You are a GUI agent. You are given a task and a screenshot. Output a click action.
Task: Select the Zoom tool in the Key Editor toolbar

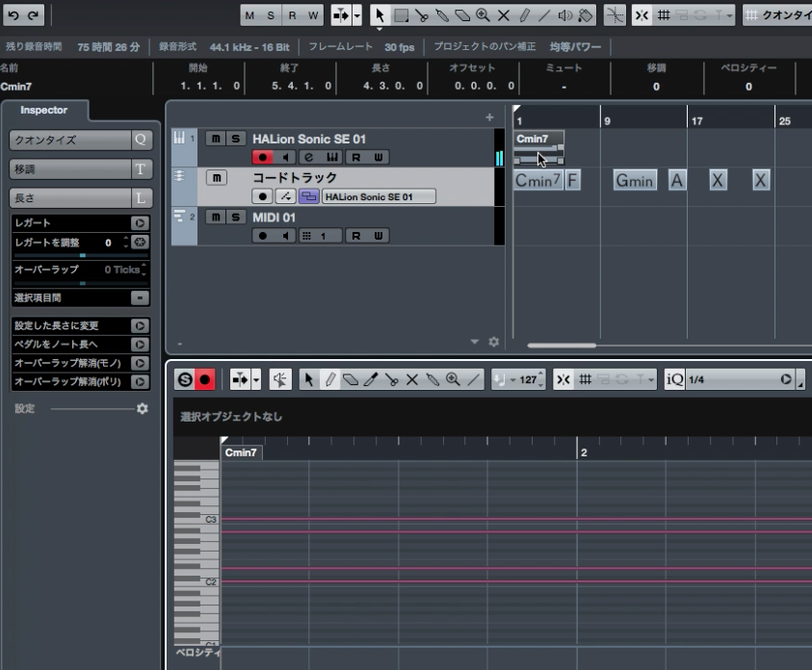pyautogui.click(x=450, y=378)
